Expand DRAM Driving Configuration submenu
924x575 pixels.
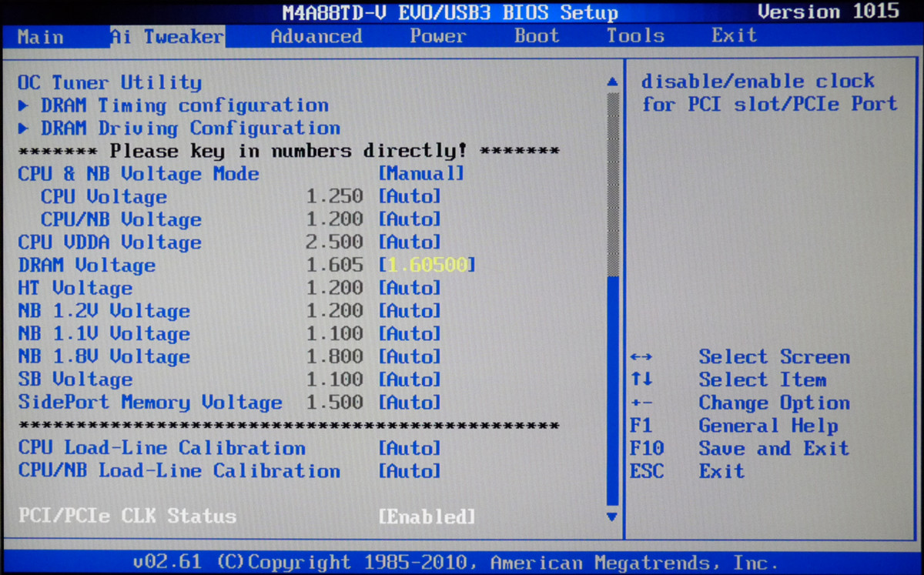pos(190,129)
